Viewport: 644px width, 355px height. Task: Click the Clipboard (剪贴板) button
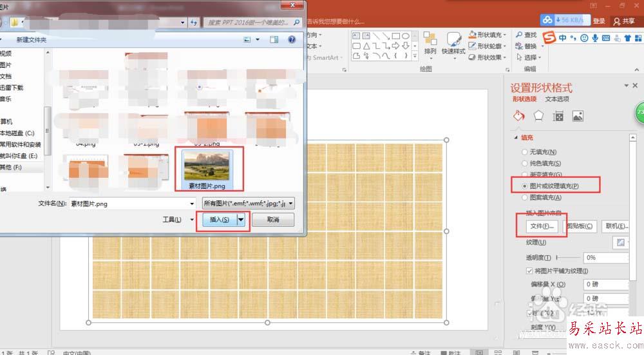(x=580, y=226)
